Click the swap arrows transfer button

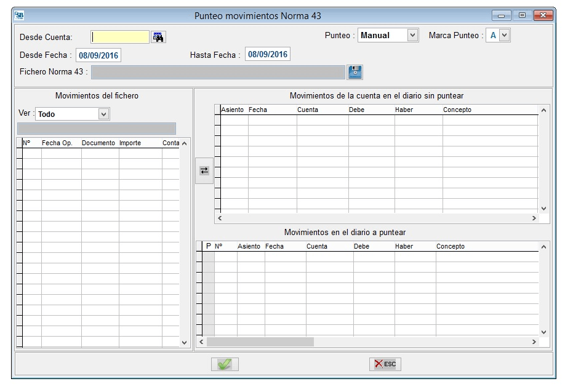(204, 172)
